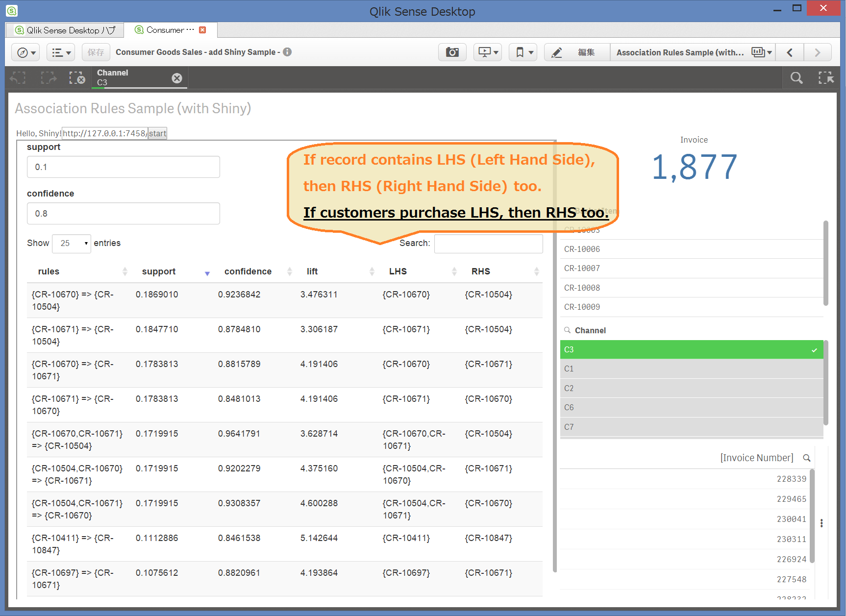
Task: Click the confidence value field
Action: point(124,214)
